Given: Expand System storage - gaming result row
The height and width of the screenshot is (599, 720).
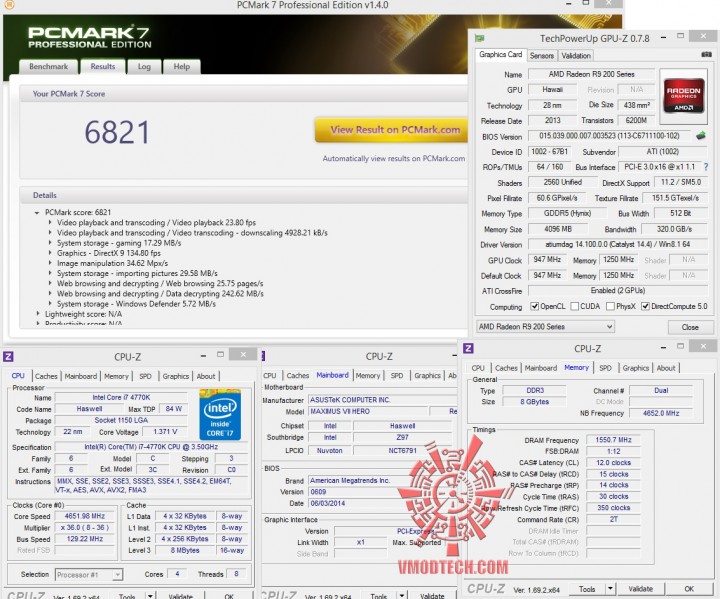Looking at the screenshot, I should pyautogui.click(x=50, y=243).
